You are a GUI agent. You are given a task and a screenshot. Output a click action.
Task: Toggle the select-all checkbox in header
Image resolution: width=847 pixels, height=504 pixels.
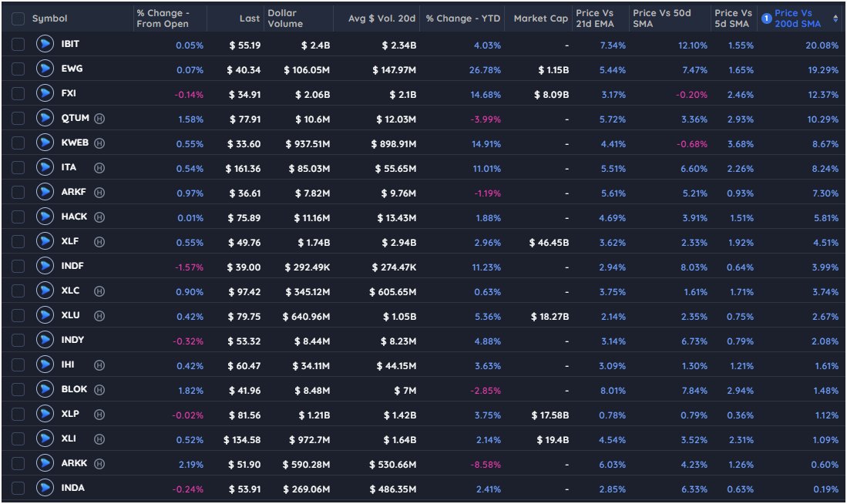coord(18,19)
